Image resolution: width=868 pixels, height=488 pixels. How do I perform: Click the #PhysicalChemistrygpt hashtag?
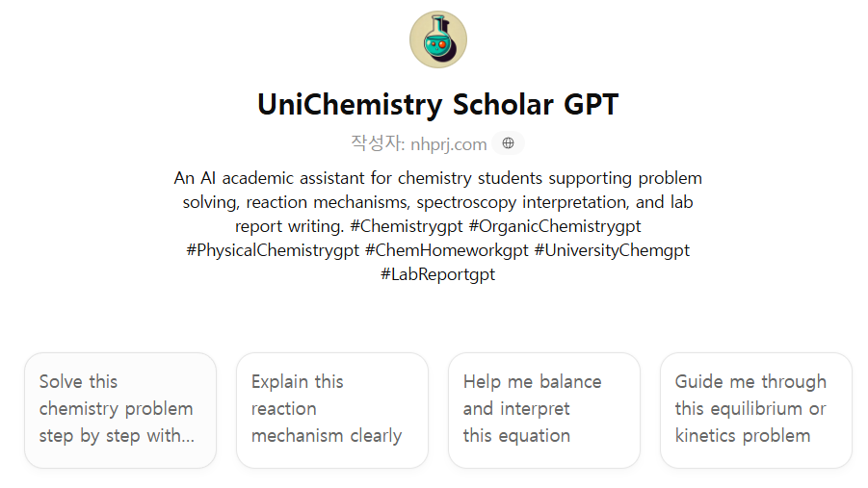pos(273,250)
